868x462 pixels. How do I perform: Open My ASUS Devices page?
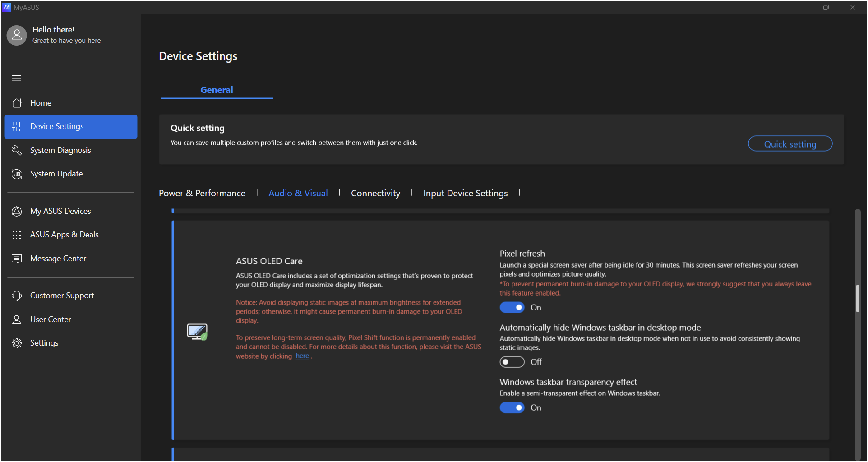[x=71, y=211]
